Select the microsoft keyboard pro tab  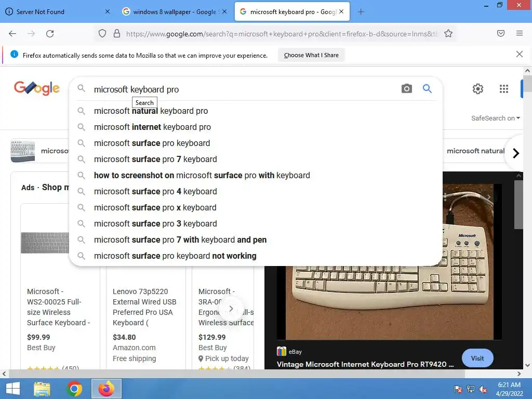point(292,12)
